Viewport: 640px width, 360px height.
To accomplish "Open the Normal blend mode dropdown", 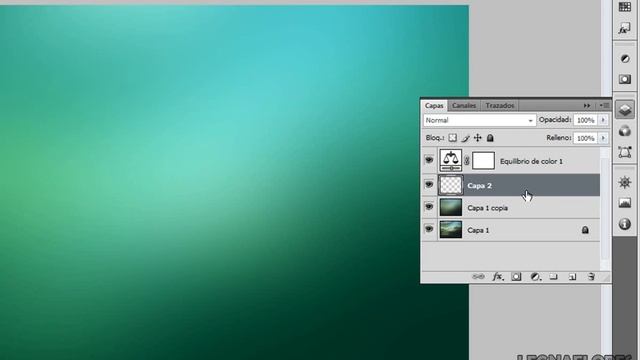I will point(479,120).
